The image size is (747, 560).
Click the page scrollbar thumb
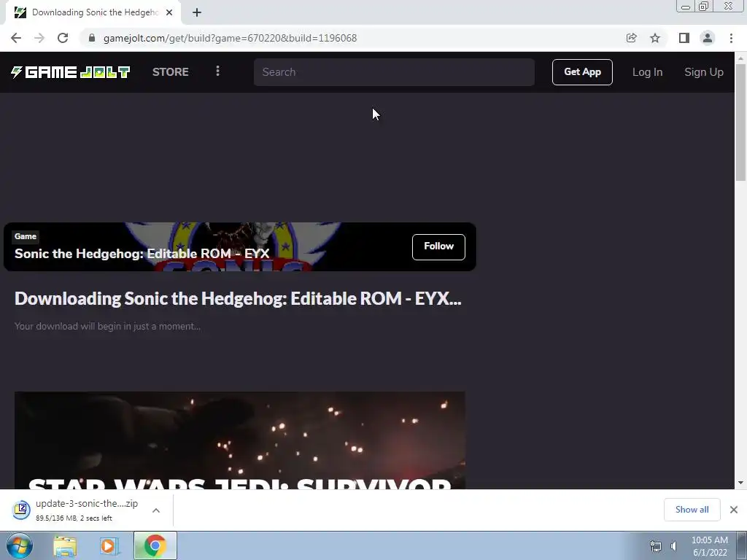[x=740, y=122]
